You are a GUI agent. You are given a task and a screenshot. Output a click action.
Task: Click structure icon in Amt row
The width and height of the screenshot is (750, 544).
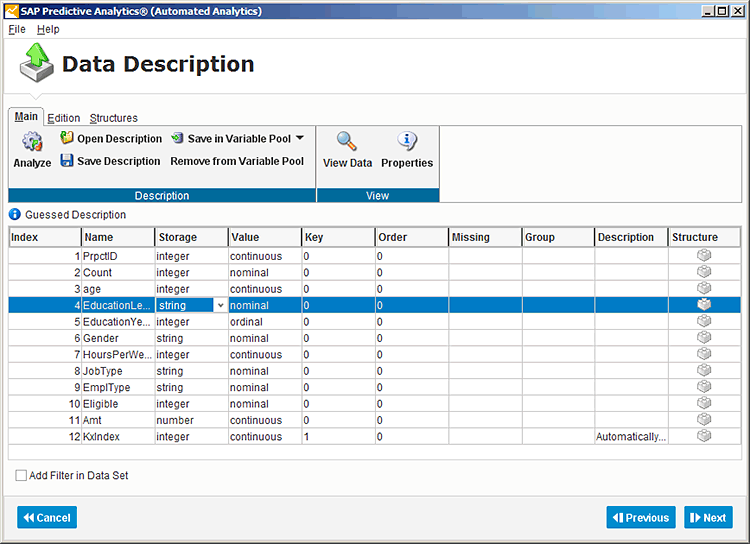704,420
